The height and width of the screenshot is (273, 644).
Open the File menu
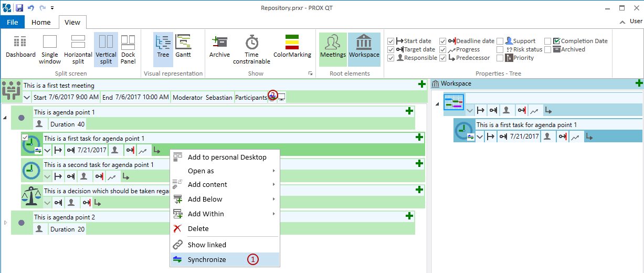click(12, 22)
